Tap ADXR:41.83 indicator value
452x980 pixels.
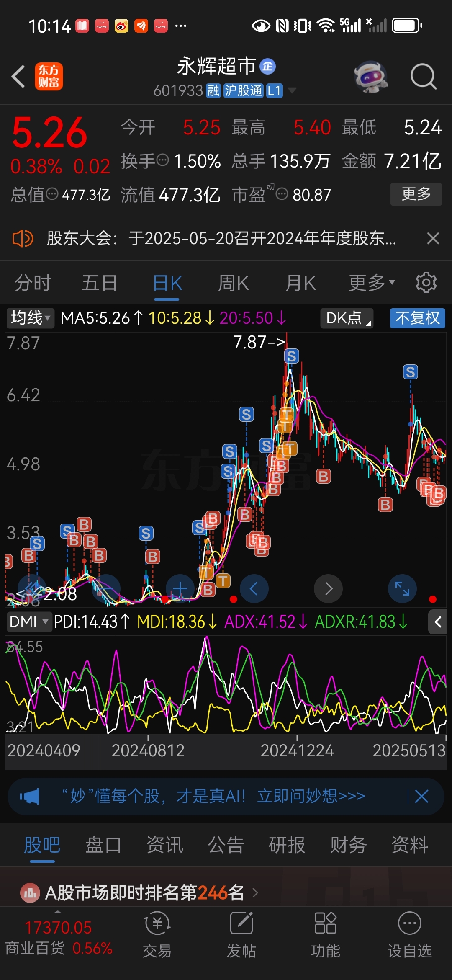coord(361,622)
